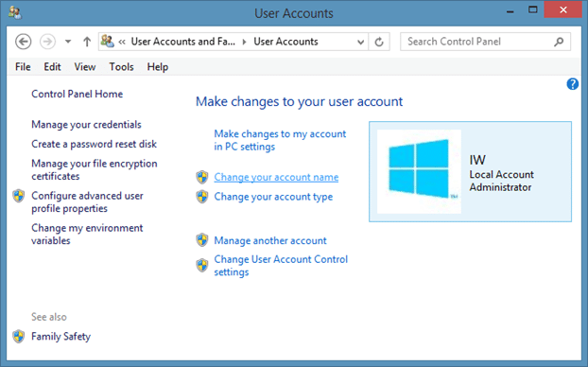The width and height of the screenshot is (588, 367).
Task: Click the User Accounts breadcrumb segment
Action: (285, 42)
